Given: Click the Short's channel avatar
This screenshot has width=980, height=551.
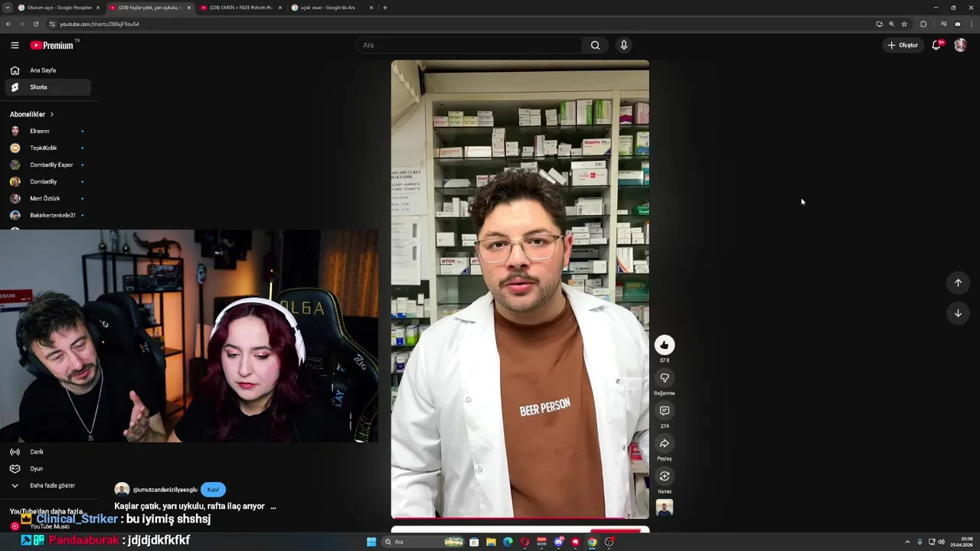Looking at the screenshot, I should (x=122, y=490).
